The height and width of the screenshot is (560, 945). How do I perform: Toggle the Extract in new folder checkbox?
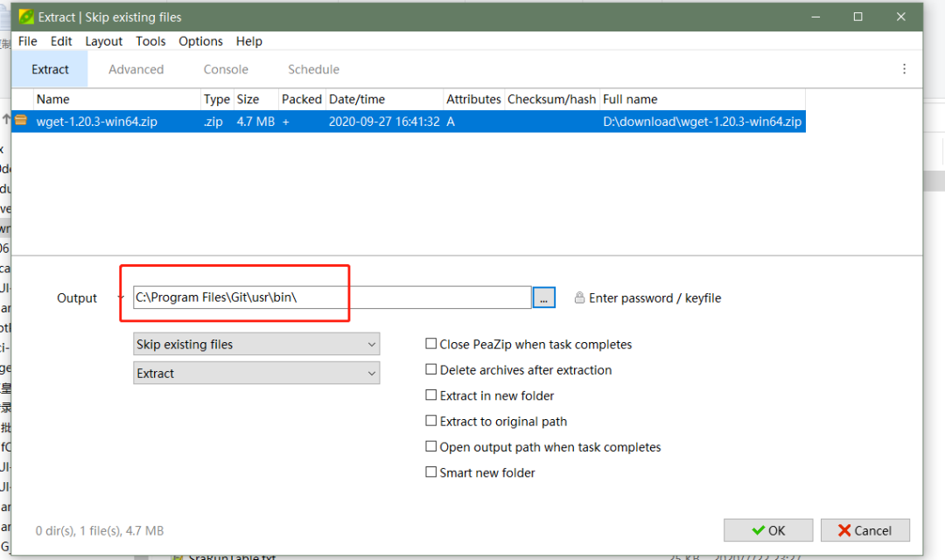coord(431,395)
